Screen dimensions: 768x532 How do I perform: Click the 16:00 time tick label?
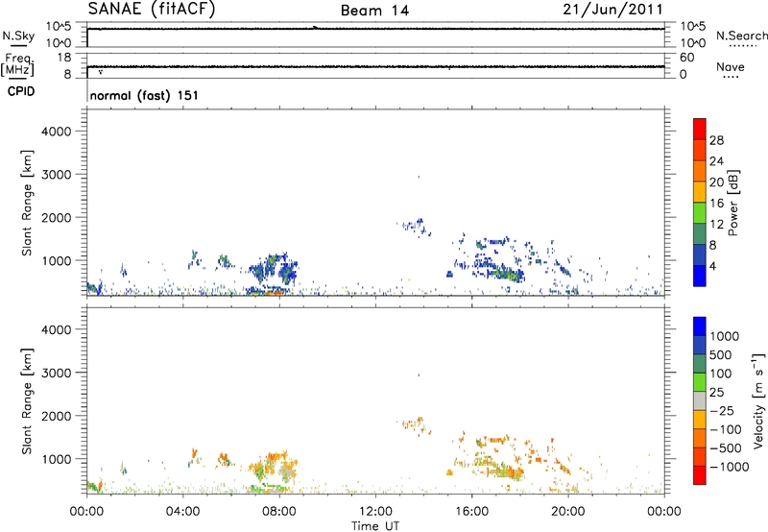[x=471, y=512]
